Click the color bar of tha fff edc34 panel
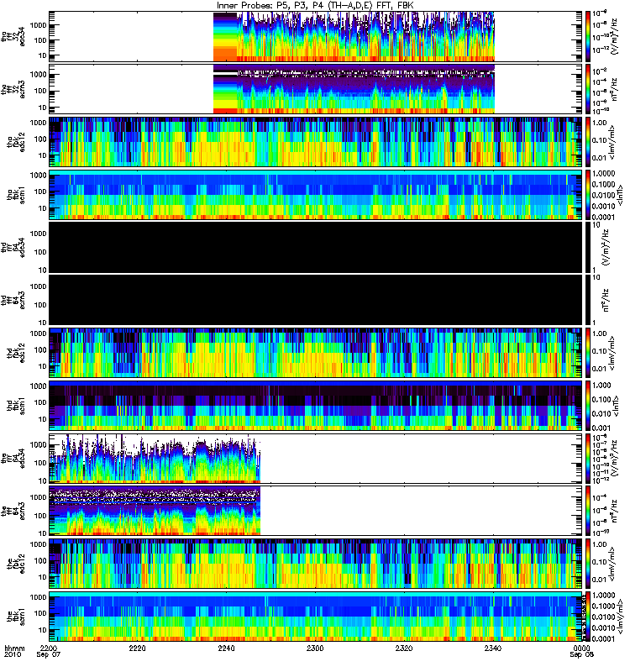The height and width of the screenshot is (672, 630). pyautogui.click(x=589, y=36)
